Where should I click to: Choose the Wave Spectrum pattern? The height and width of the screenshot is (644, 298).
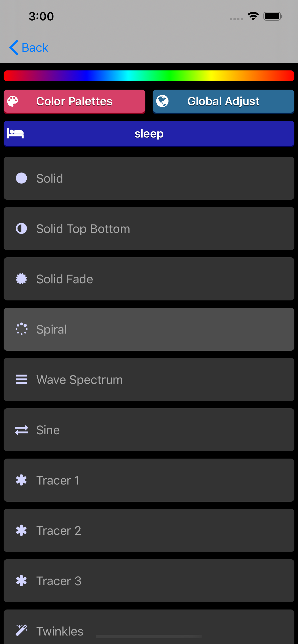coord(149,379)
